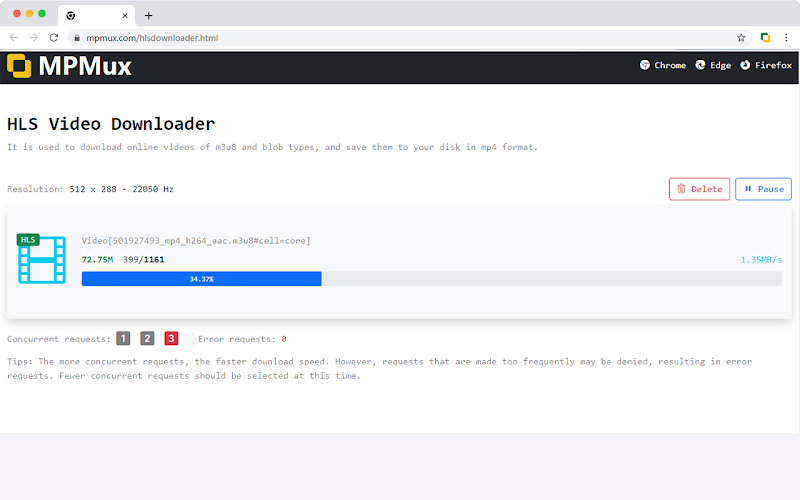Select the active browser tab
The height and width of the screenshot is (500, 800).
coord(96,16)
